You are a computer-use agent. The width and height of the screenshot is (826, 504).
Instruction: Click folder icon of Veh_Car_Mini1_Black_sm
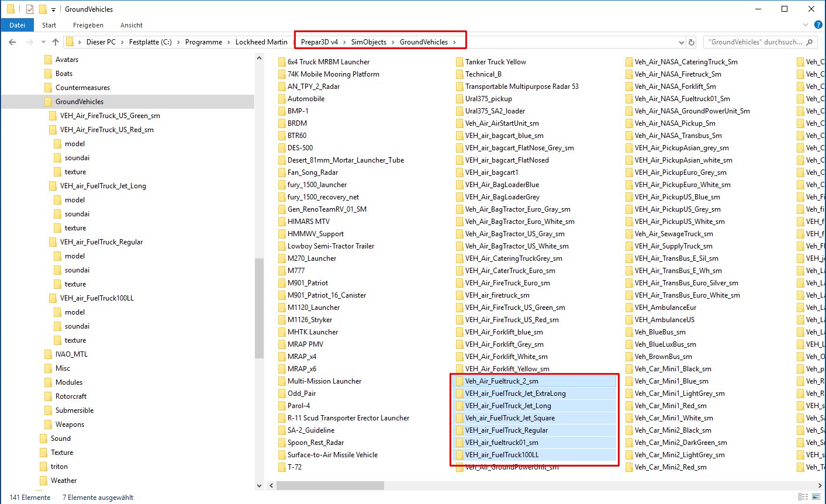[629, 369]
